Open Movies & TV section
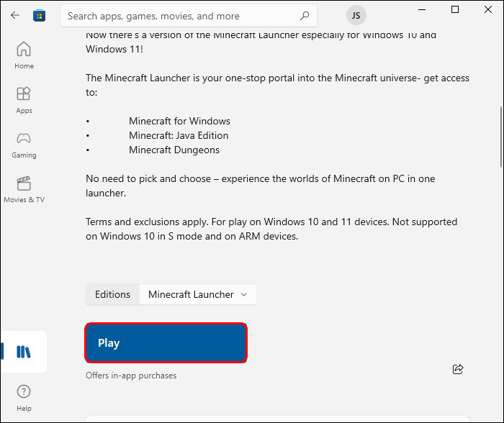Image resolution: width=504 pixels, height=423 pixels. tap(24, 188)
